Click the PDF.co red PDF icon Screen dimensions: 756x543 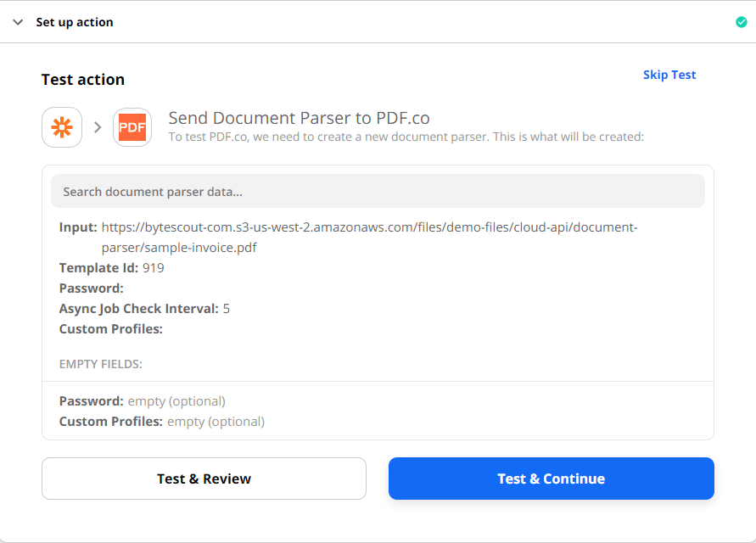132,126
